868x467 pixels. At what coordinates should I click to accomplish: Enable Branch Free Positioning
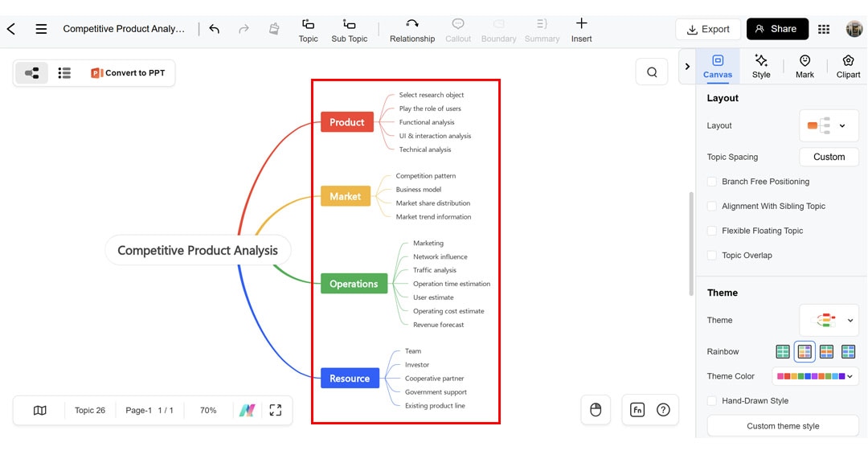[x=711, y=182]
